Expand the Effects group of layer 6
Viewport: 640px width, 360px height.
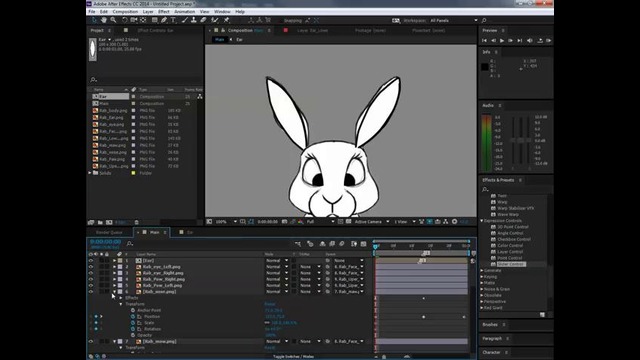pos(121,298)
